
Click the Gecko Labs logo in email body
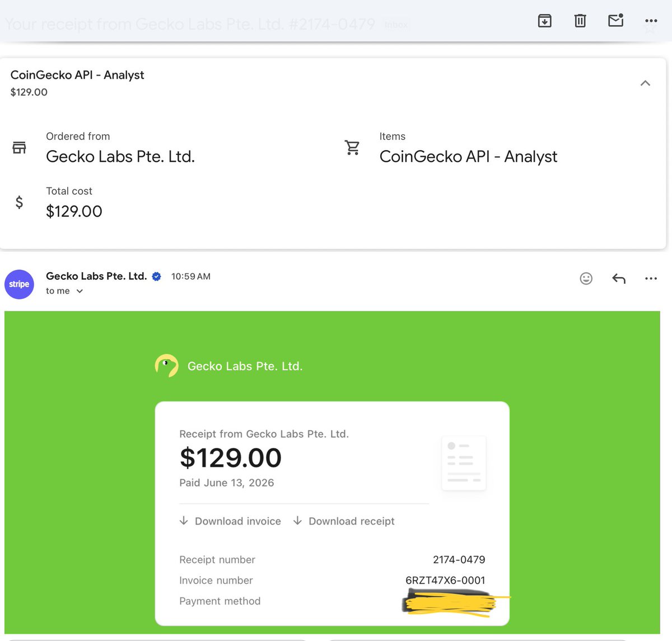coord(166,366)
